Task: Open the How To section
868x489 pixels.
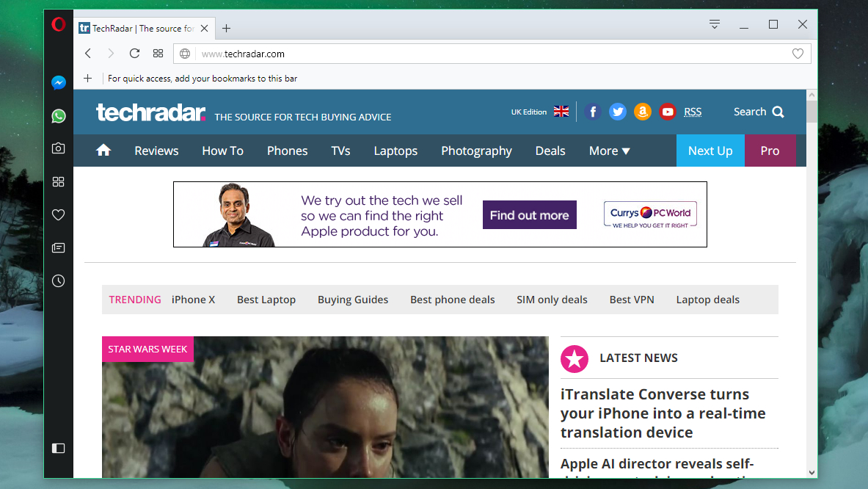Action: pyautogui.click(x=222, y=151)
